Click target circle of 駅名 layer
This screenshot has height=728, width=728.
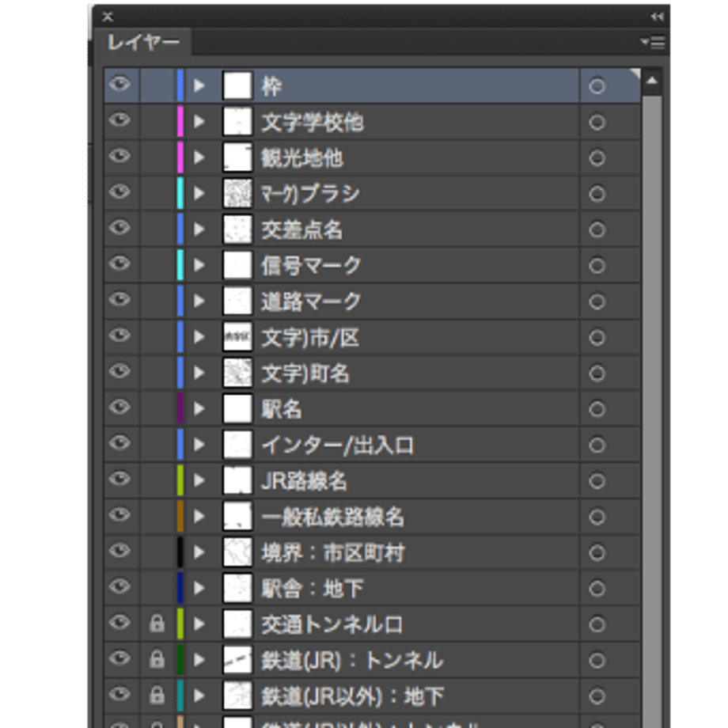[597, 410]
